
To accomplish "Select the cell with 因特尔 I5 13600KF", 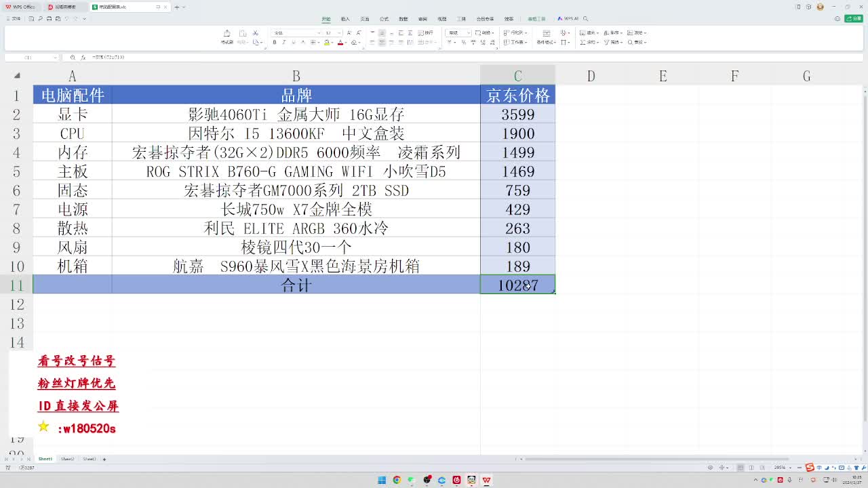I will click(296, 134).
